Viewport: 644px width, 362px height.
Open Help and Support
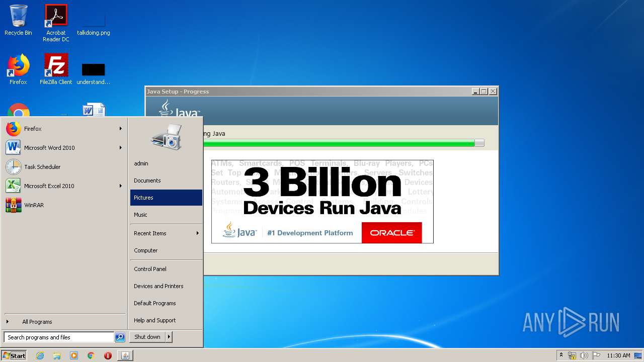coord(166,320)
